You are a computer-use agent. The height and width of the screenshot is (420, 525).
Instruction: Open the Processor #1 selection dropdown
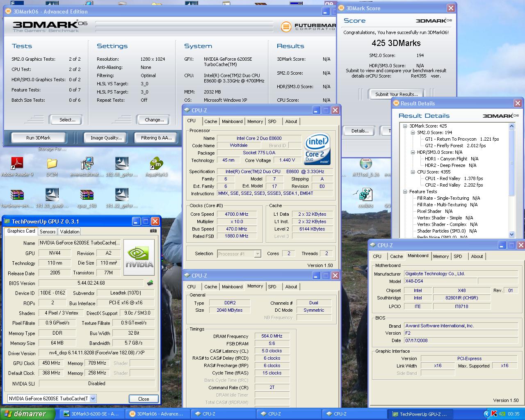(258, 254)
